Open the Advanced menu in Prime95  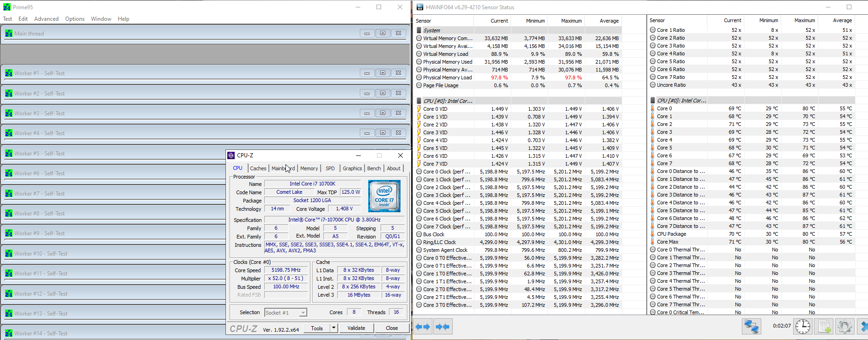46,19
